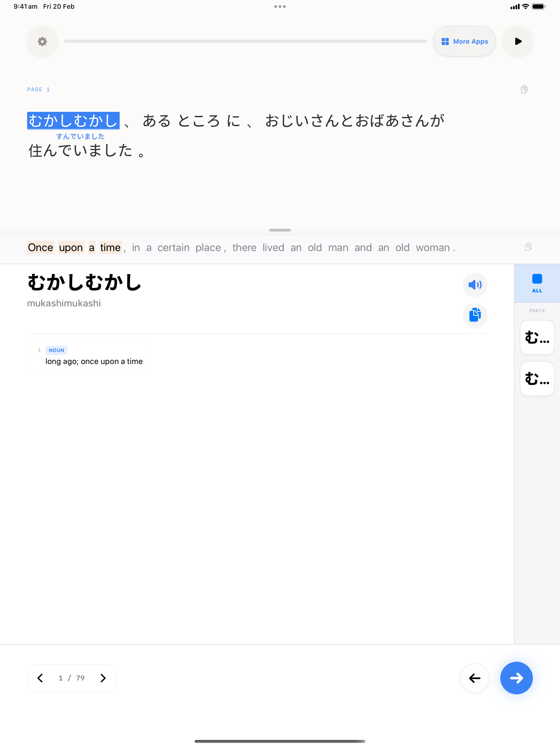This screenshot has height=747, width=560.
Task: Copy the word むかしむかし to clipboard
Action: tap(475, 315)
